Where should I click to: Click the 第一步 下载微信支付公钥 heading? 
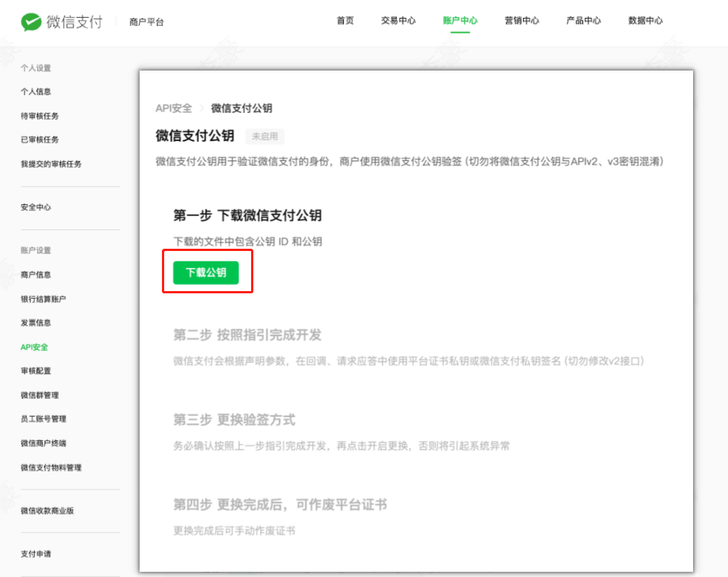(247, 215)
